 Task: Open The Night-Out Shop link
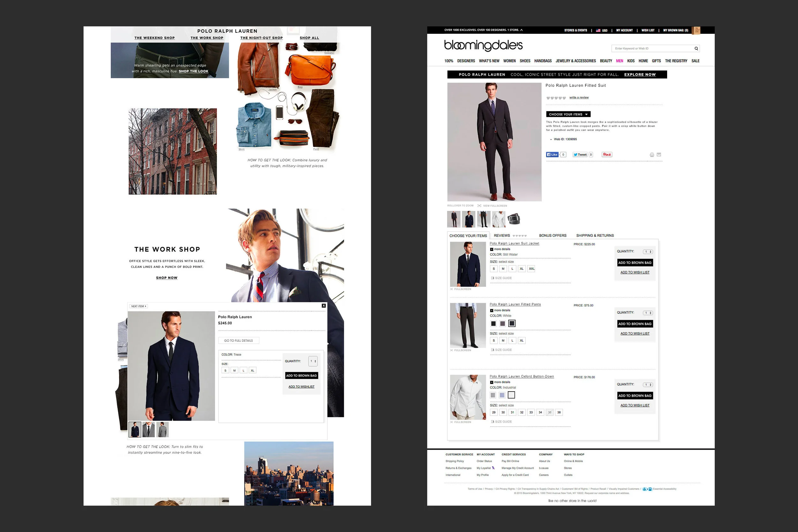pos(261,38)
